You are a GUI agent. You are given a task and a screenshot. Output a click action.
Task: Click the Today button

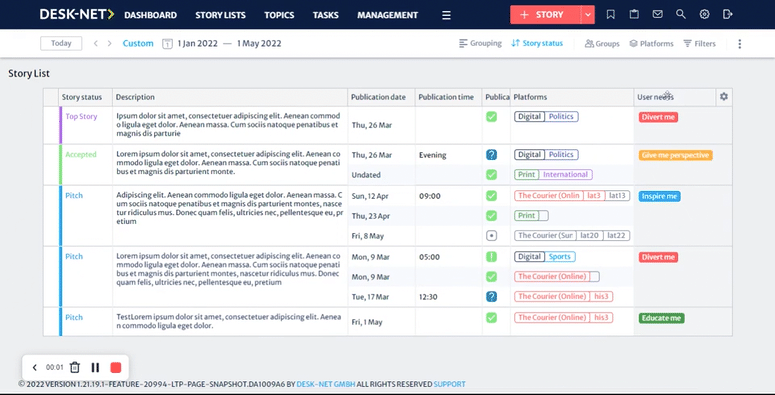61,44
